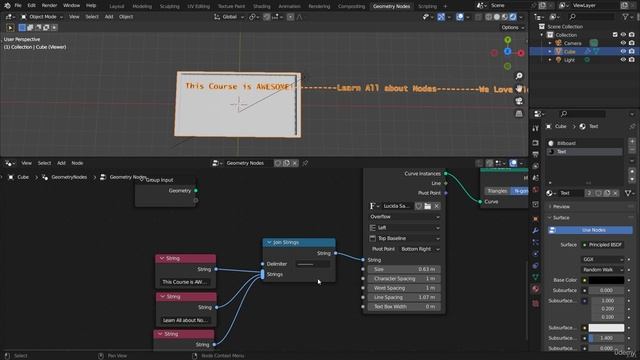Image resolution: width=640 pixels, height=360 pixels.
Task: Hide the Light object in the outliner
Action: pyautogui.click(x=623, y=60)
